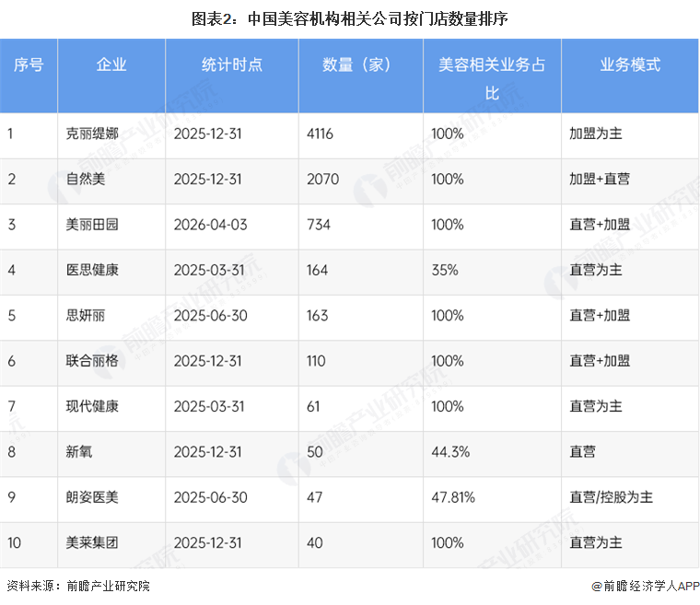Click the source note 资料来源：前瞻产业研究院
This screenshot has height=605, width=700.
point(78,586)
